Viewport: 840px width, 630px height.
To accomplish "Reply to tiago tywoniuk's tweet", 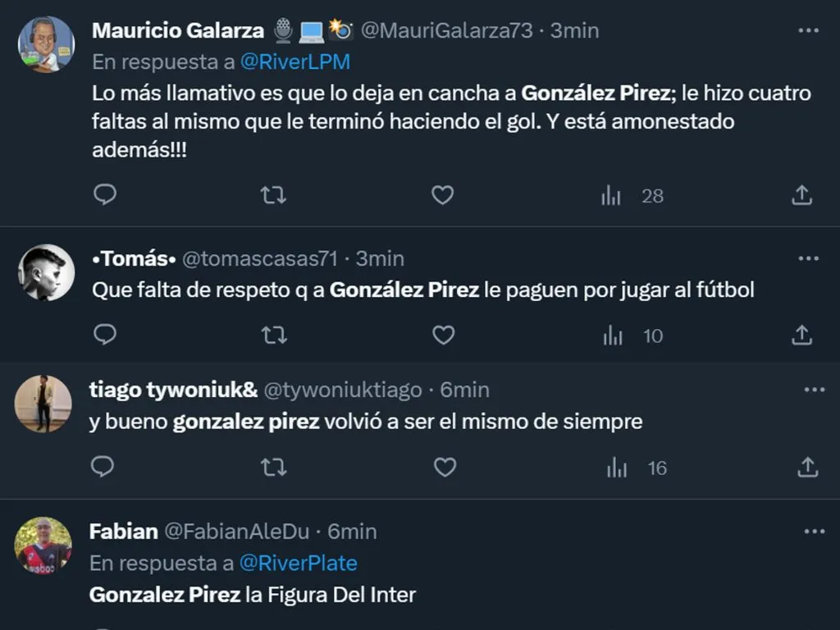I will pos(102,468).
